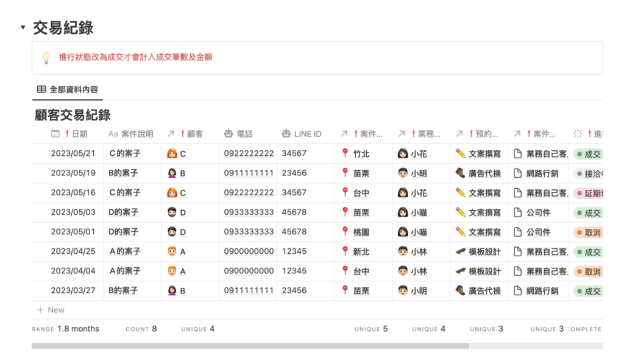Screen dimensions: 624x364
Task: Select the green 成交 status tag in first row
Action: pyautogui.click(x=588, y=154)
